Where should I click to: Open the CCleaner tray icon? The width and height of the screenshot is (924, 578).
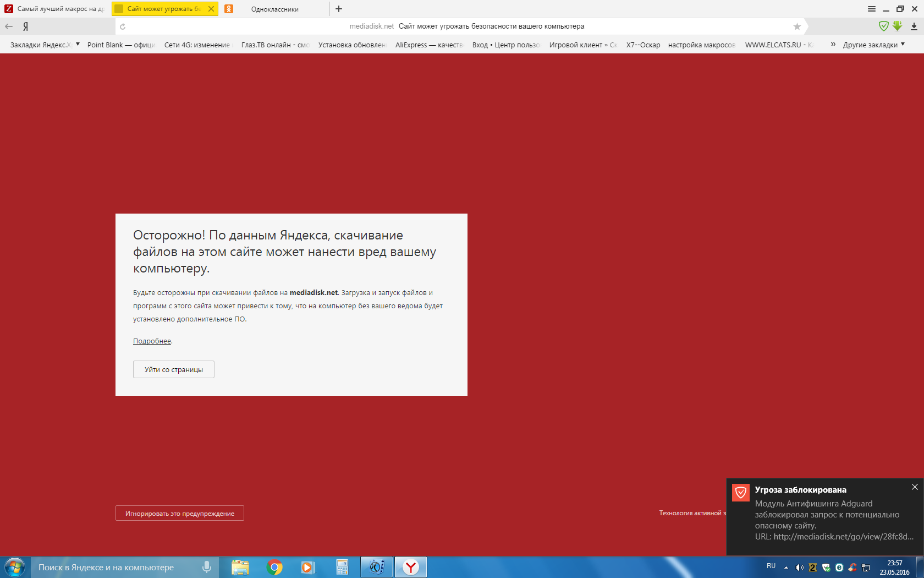[x=853, y=568]
